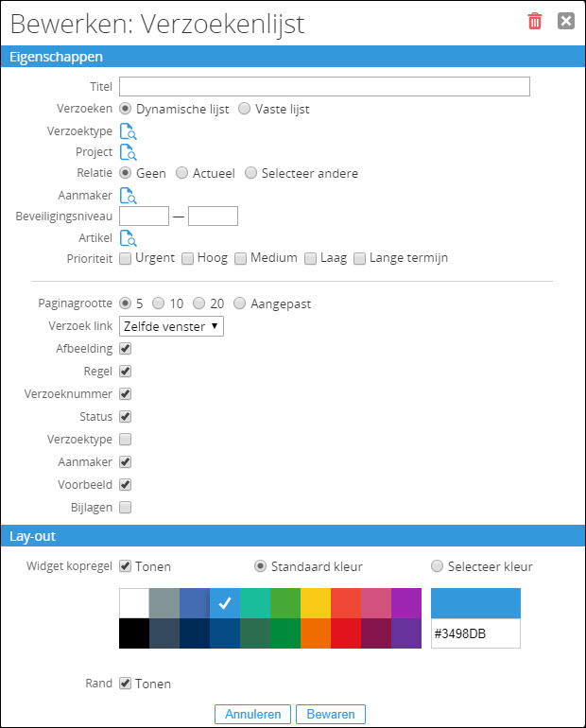
Task: Choose page size 20 radio button
Action: pos(198,303)
